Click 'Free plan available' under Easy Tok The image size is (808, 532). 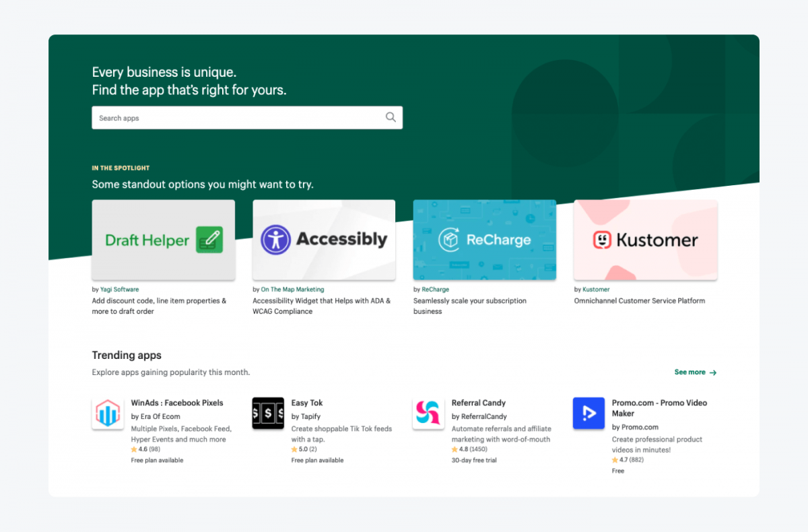pos(317,461)
